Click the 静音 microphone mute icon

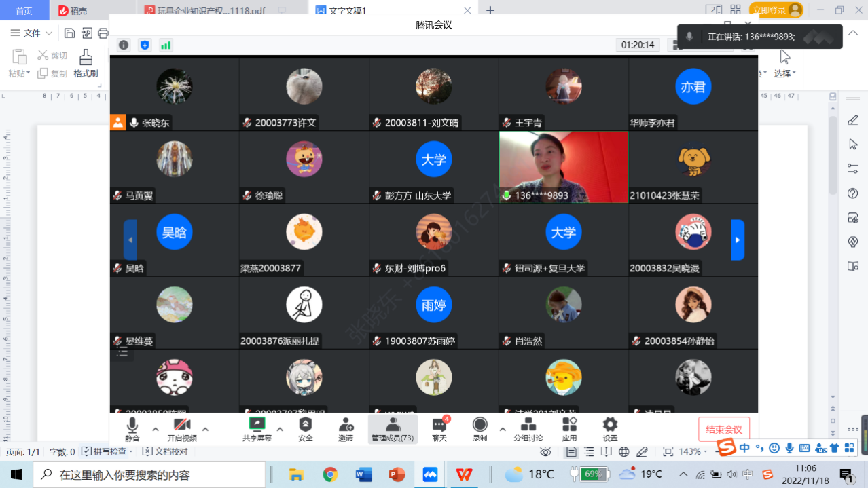point(132,426)
